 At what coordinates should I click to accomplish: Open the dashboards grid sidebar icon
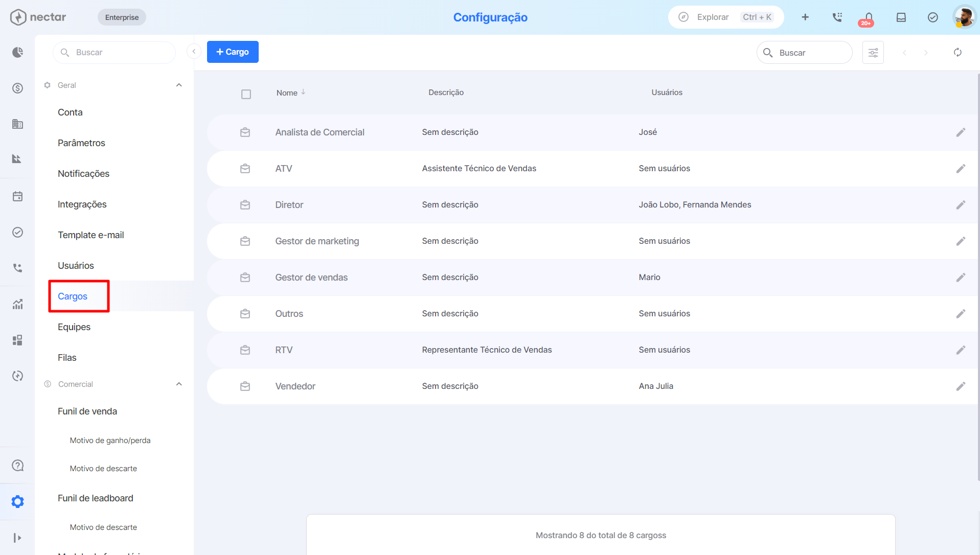(17, 340)
